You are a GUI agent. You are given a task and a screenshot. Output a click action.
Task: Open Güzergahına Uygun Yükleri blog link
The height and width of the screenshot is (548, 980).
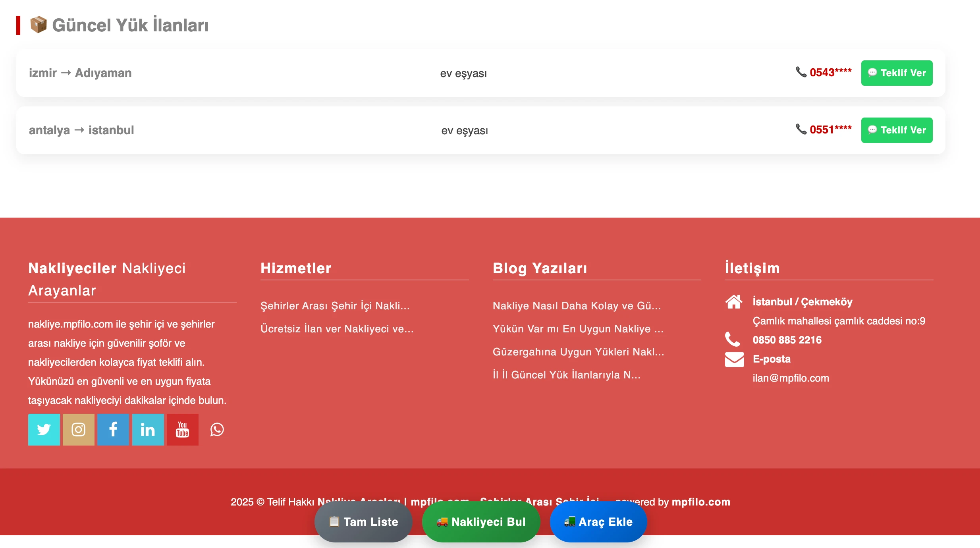point(578,352)
